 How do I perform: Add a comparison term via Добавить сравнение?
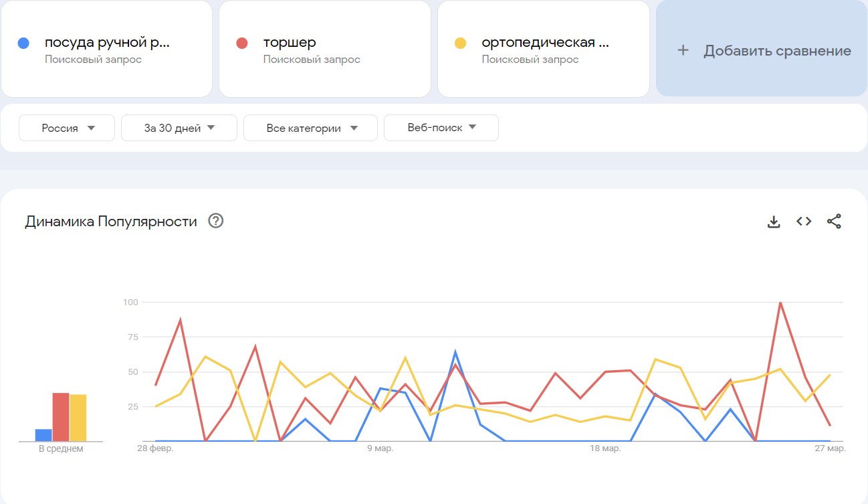[x=762, y=48]
